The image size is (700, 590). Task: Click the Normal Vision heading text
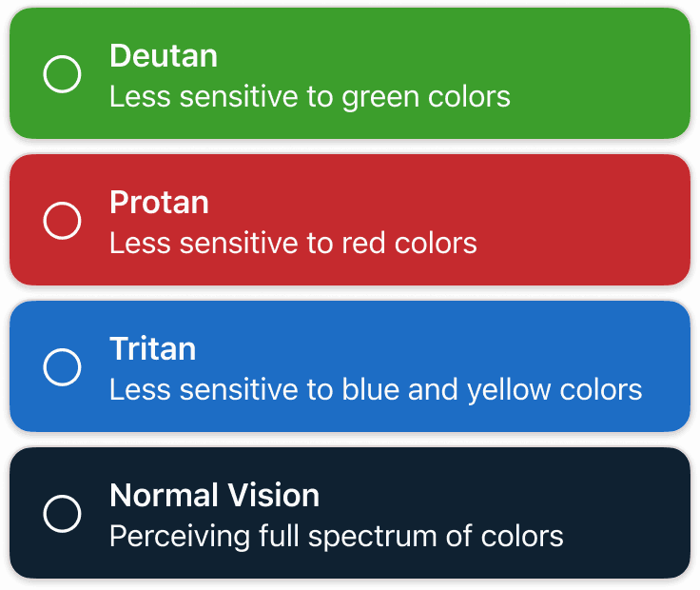(215, 495)
